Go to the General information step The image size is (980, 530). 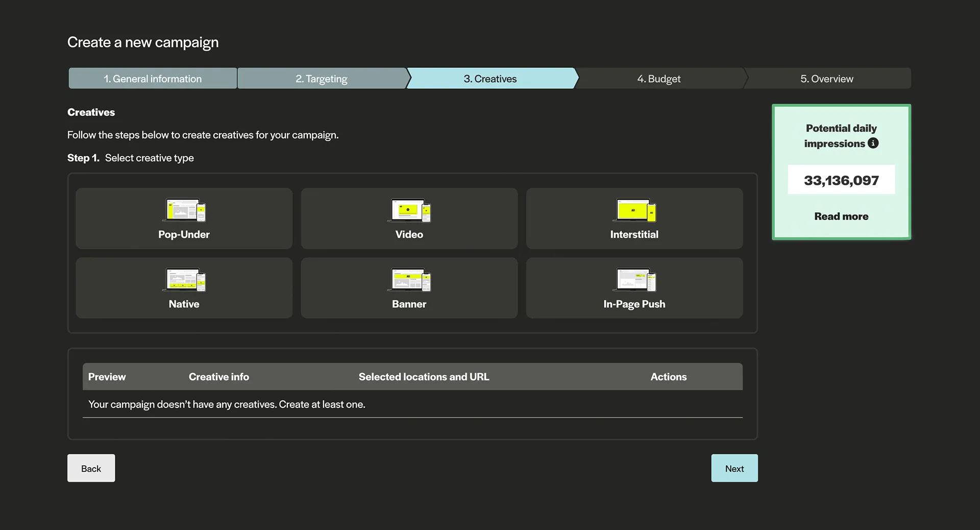[153, 79]
